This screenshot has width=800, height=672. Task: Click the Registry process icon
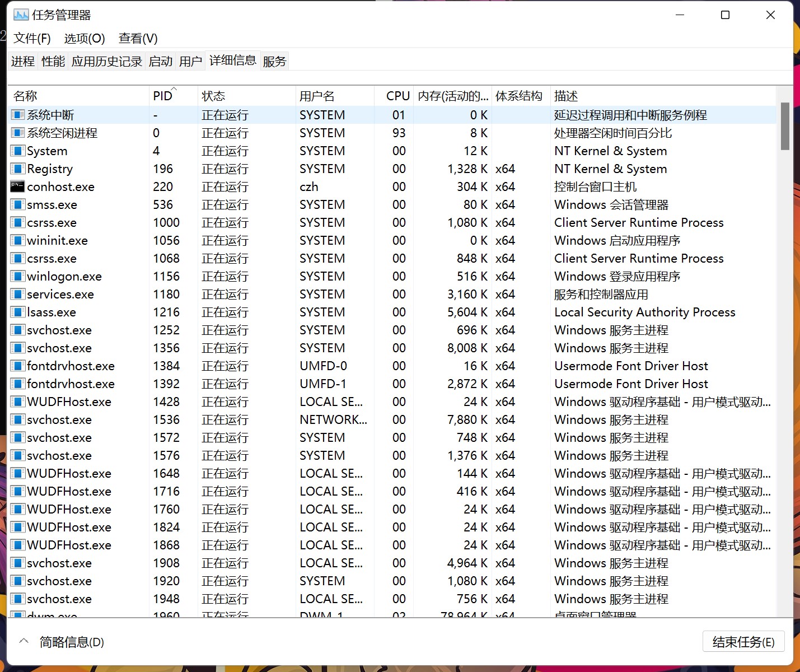[x=18, y=169]
